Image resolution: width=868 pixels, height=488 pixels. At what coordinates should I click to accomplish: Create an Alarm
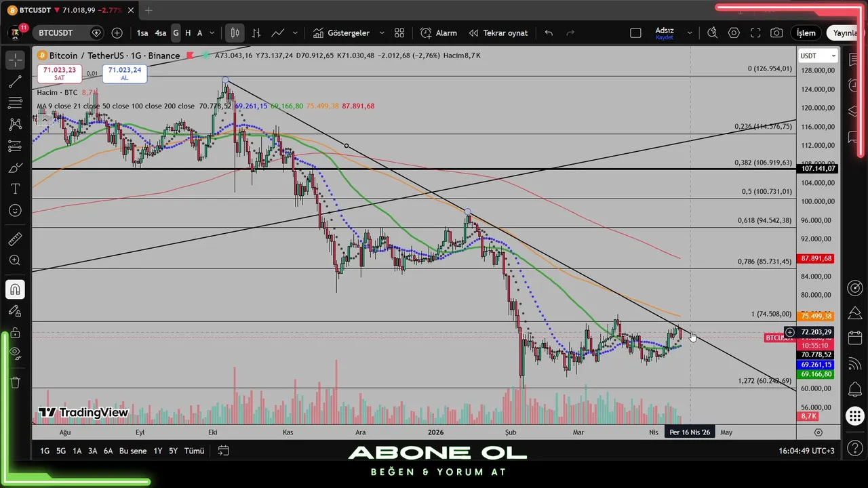[439, 33]
